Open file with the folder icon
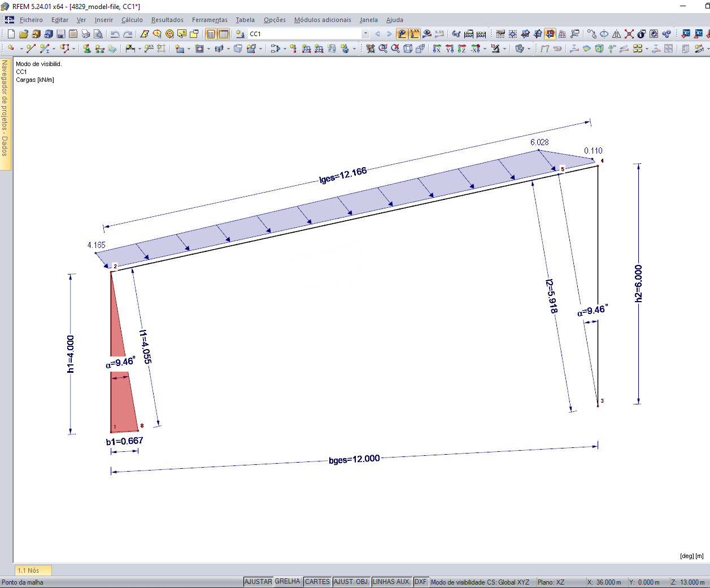The width and height of the screenshot is (710, 588). pyautogui.click(x=24, y=34)
